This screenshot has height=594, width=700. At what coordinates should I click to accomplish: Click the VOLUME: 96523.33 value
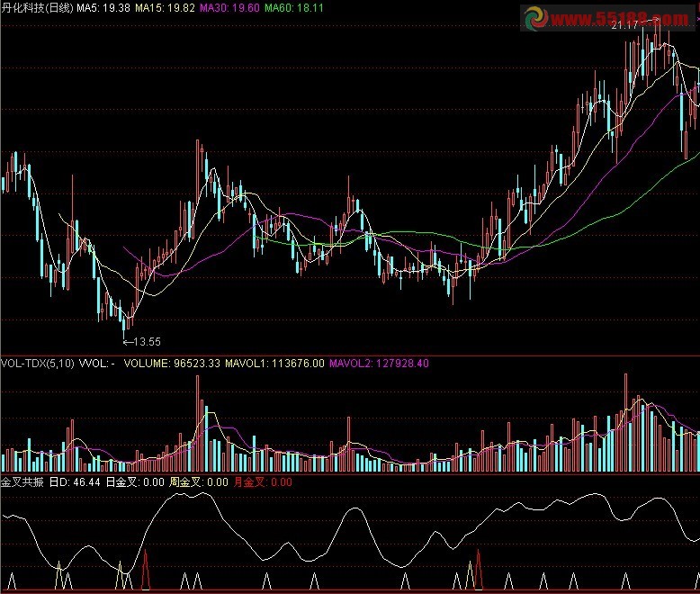[172, 363]
